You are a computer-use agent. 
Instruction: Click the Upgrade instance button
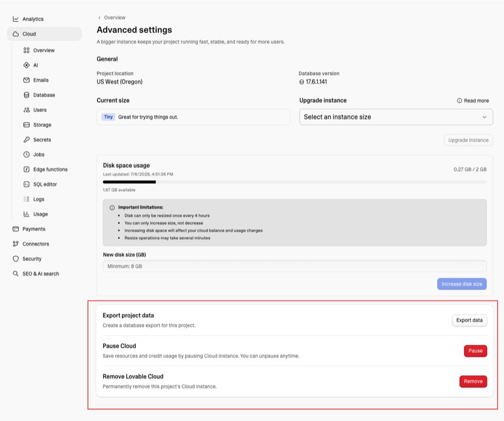[468, 140]
